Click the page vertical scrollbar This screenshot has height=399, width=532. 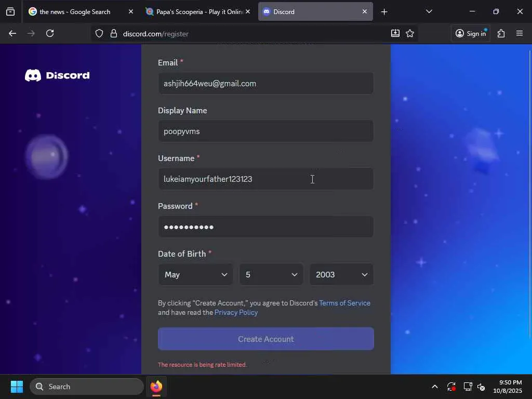pos(529,193)
